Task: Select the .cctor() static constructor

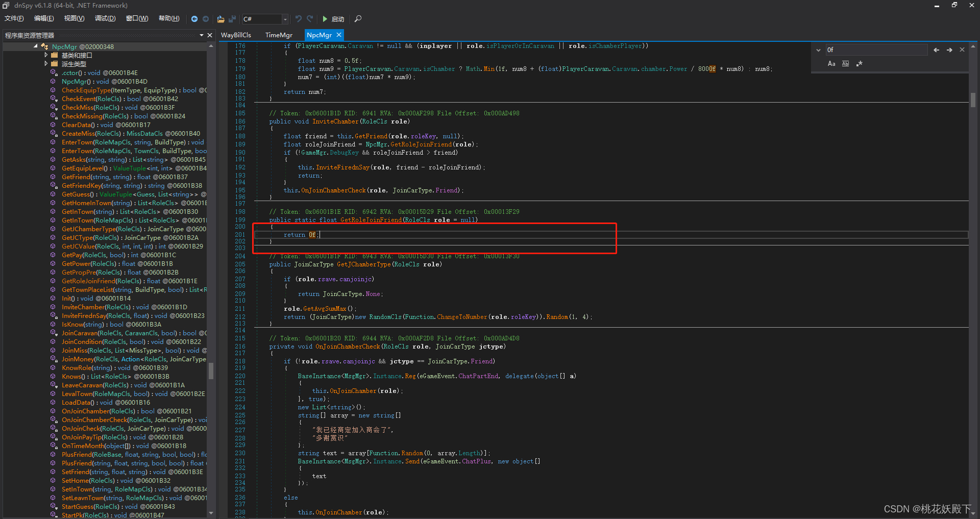Action: [100, 73]
